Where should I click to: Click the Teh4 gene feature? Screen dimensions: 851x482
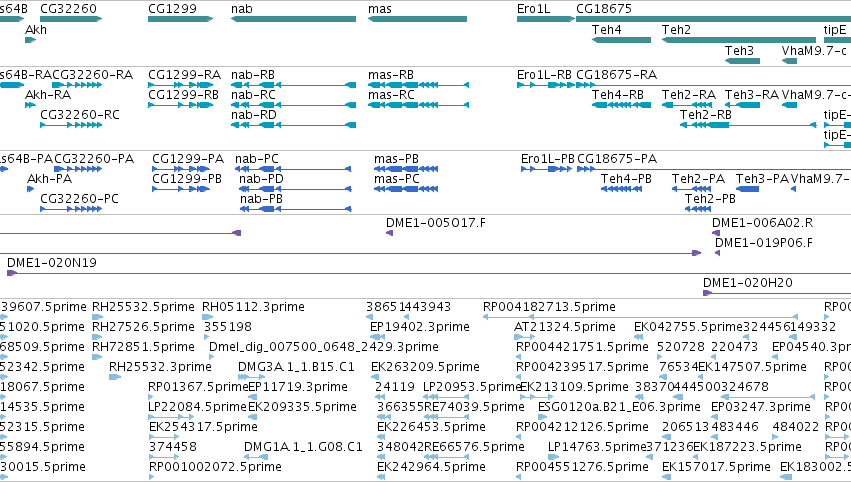(621, 40)
